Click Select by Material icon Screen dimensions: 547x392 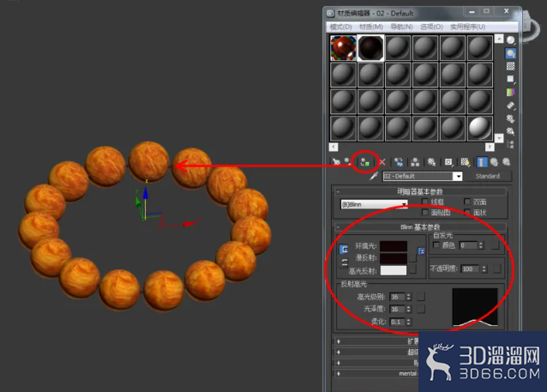pyautogui.click(x=511, y=131)
